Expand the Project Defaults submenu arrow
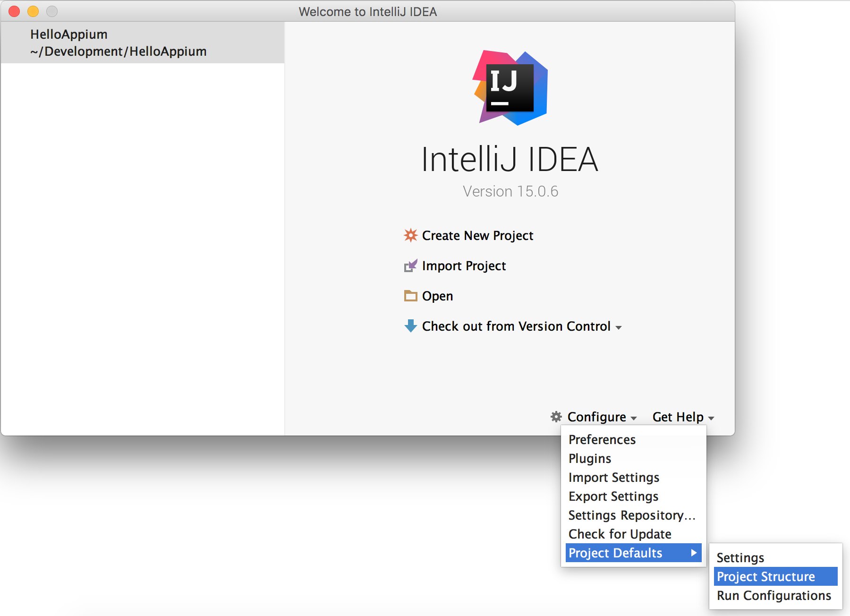Image resolution: width=850 pixels, height=616 pixels. click(x=694, y=553)
